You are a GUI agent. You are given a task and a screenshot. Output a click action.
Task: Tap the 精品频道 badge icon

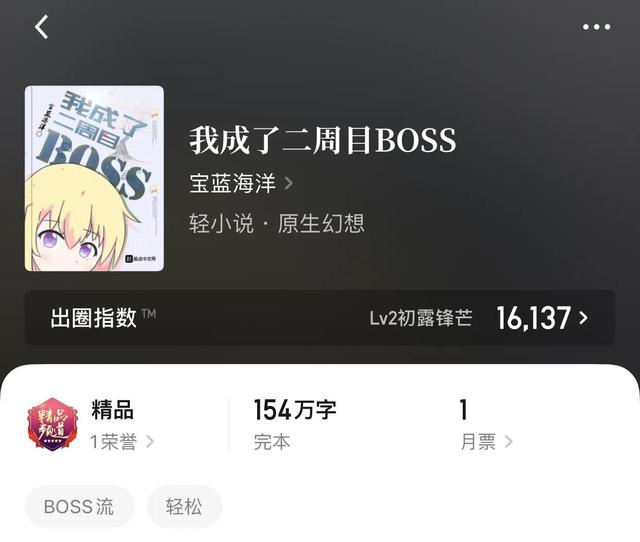[x=52, y=424]
